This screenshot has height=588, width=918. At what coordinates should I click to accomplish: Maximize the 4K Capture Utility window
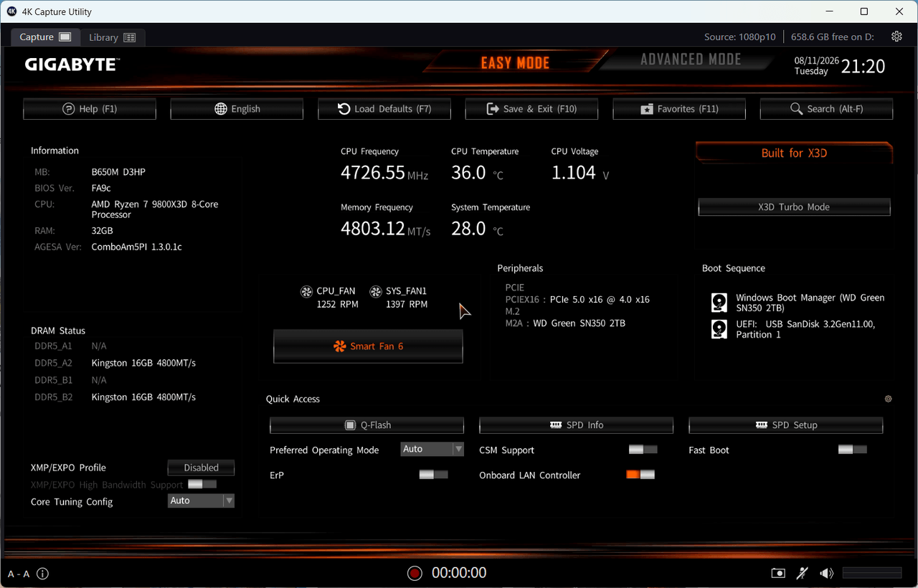click(864, 11)
